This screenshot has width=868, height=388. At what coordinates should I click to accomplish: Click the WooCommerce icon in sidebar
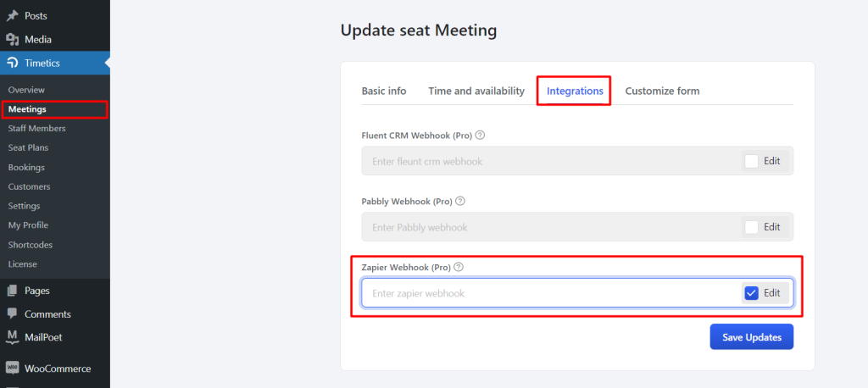pyautogui.click(x=12, y=368)
